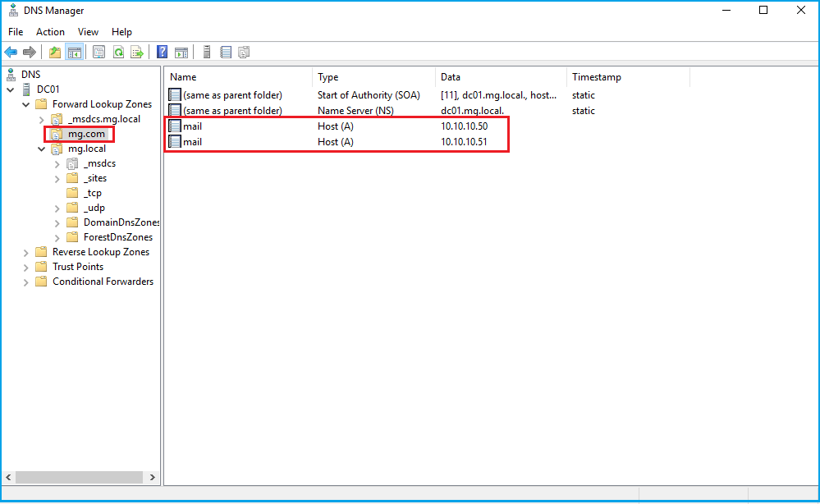
Task: Open the Action menu
Action: pyautogui.click(x=50, y=32)
